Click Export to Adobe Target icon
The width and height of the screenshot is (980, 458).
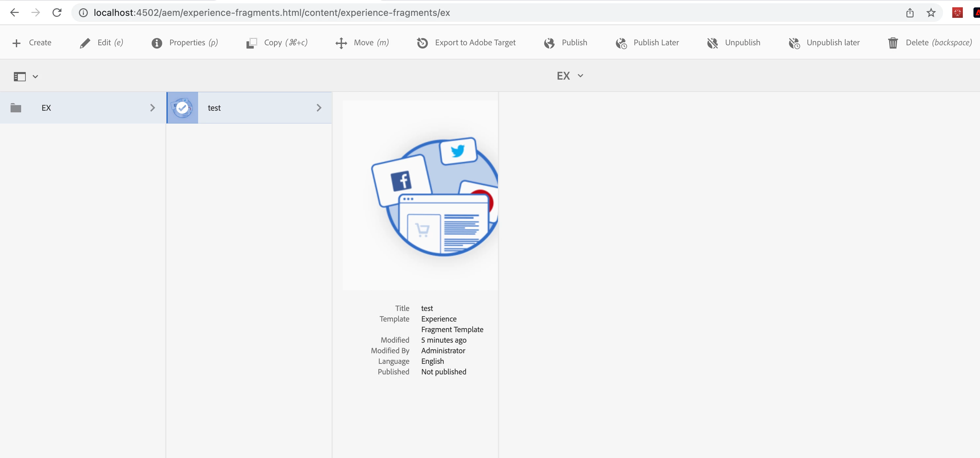pos(422,43)
